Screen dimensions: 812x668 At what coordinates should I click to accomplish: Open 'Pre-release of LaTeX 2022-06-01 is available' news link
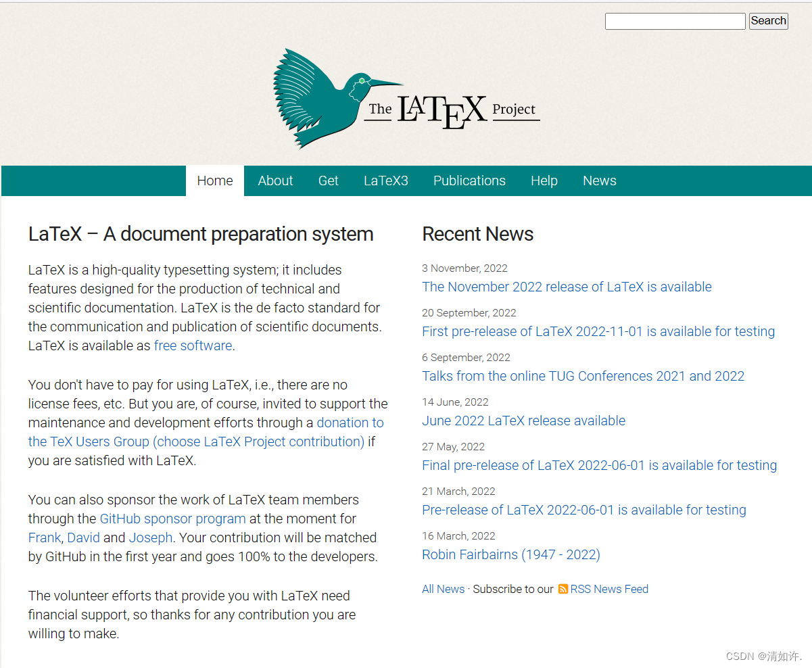coord(584,510)
